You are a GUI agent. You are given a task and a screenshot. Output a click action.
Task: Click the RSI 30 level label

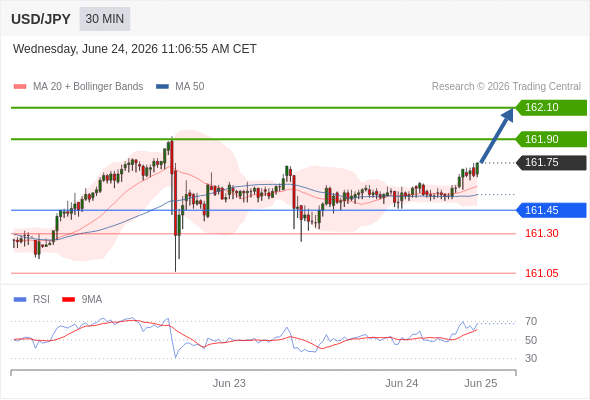(x=531, y=358)
